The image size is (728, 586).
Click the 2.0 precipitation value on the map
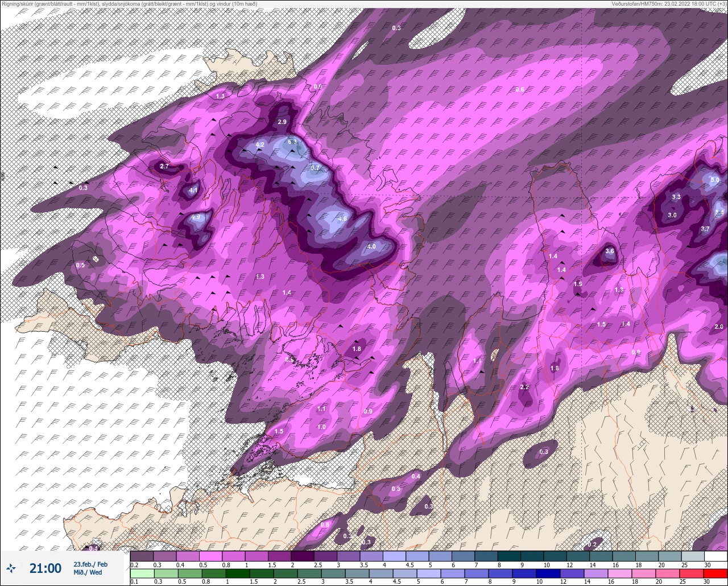(719, 327)
